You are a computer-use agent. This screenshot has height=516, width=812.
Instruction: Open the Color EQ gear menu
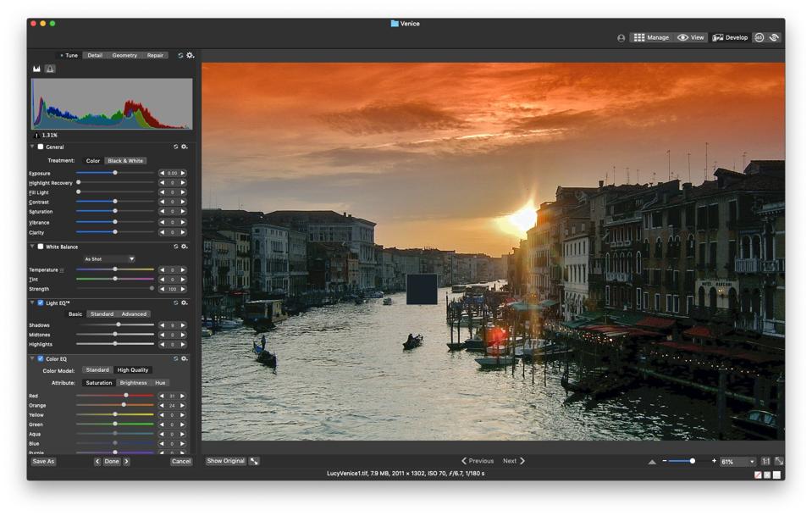[185, 358]
